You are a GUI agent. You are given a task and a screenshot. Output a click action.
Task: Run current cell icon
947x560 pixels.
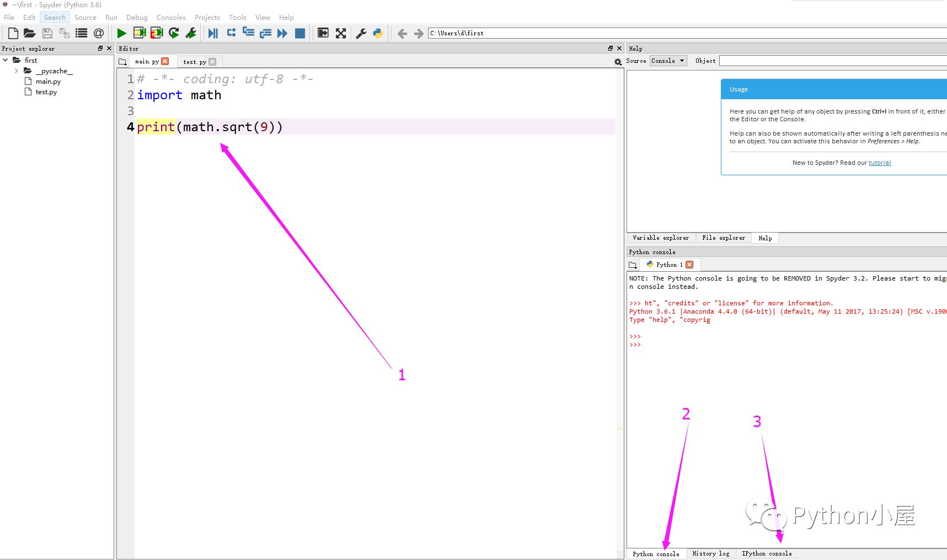[140, 33]
